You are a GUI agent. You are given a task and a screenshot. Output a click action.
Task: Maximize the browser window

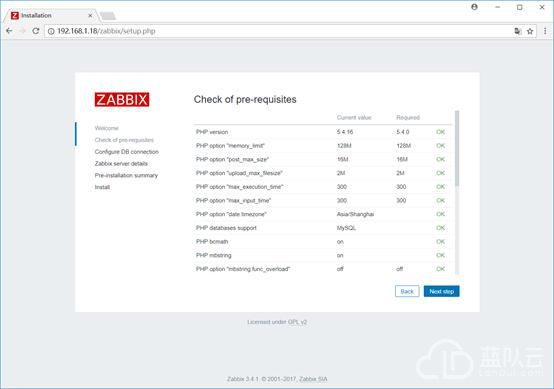click(520, 7)
